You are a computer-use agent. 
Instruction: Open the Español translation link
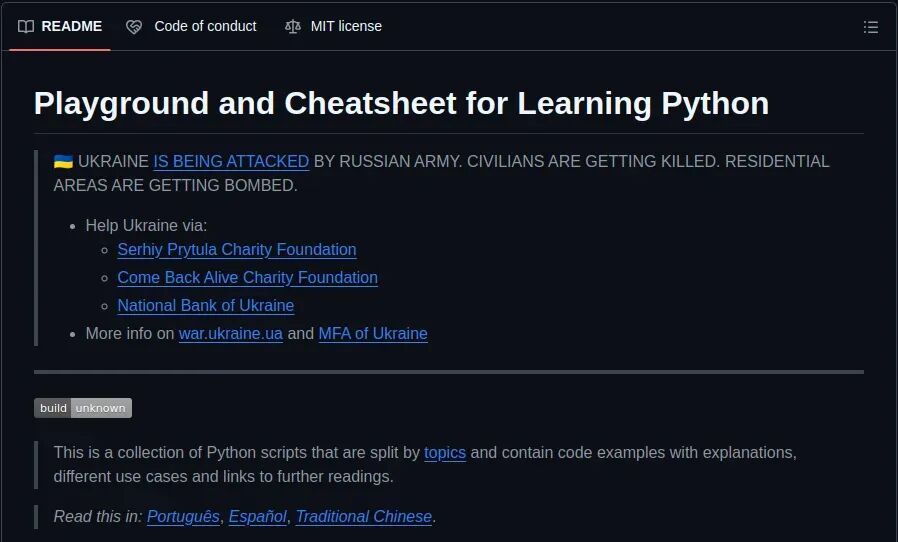[x=258, y=517]
